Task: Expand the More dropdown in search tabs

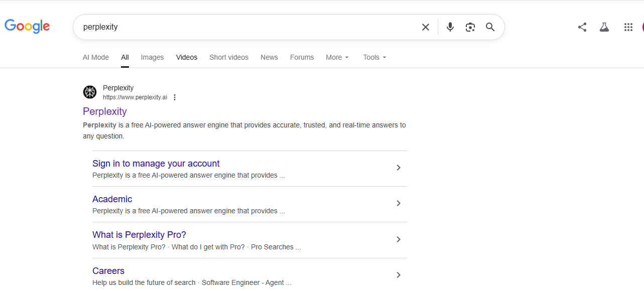Action: click(x=337, y=57)
